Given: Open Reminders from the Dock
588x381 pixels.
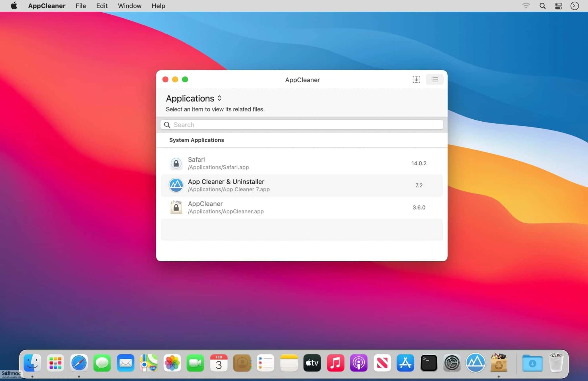Looking at the screenshot, I should [265, 363].
